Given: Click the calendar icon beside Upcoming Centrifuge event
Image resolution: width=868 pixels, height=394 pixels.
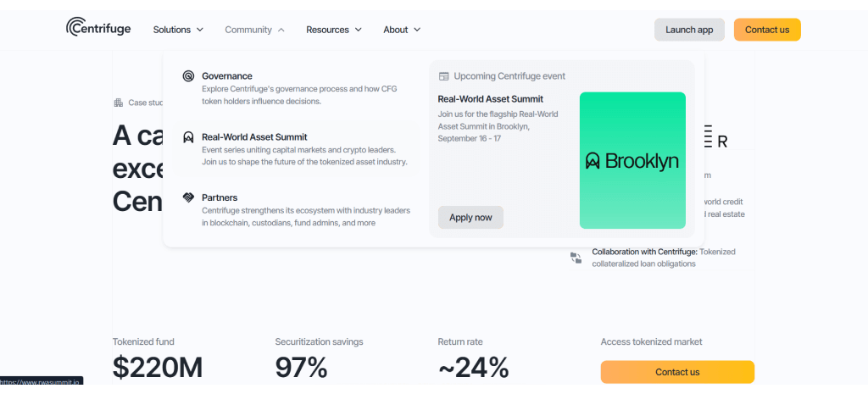Looking at the screenshot, I should (x=443, y=76).
